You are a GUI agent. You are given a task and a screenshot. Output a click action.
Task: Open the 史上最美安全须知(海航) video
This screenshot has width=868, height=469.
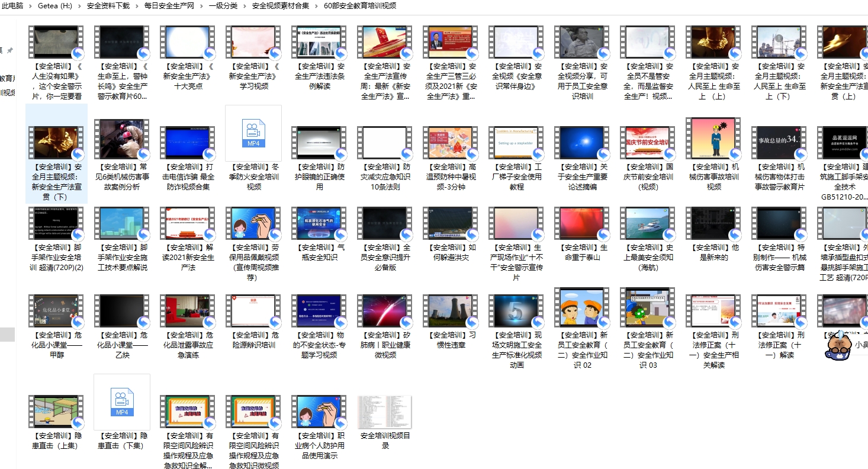648,223
